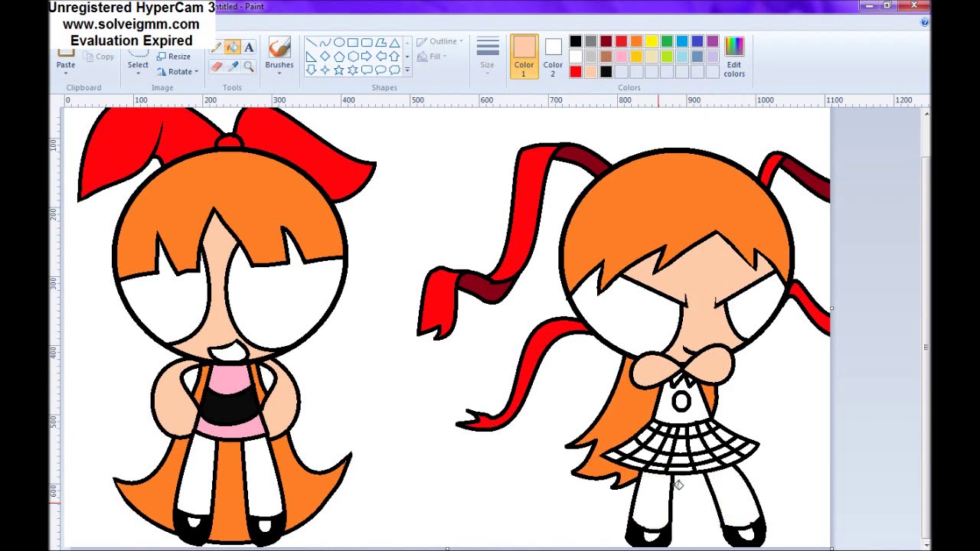Screen dimensions: 980x551
Task: Close the Paint window
Action: [x=913, y=6]
